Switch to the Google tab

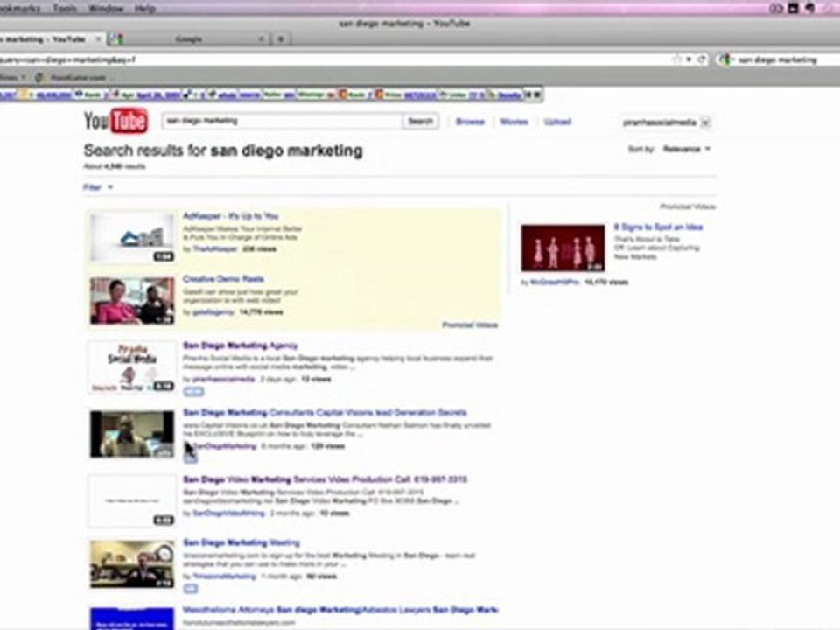tap(187, 39)
